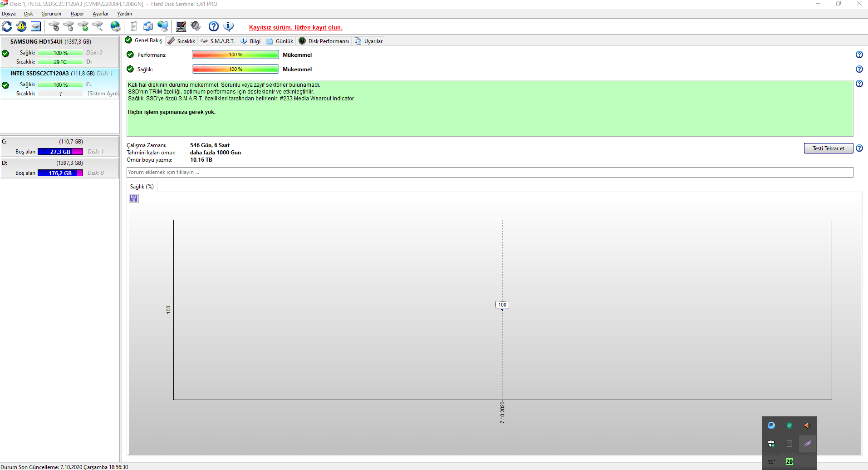Viewport: 868px width, 470px height.
Task: Click the comment field Yorum eklemek için tıklayın
Action: tap(490, 173)
